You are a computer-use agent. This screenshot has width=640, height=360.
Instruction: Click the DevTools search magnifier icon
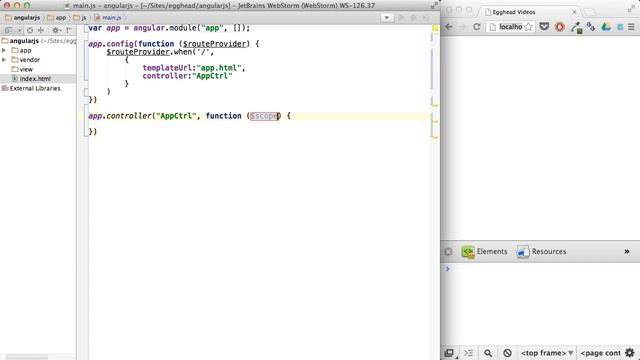coord(488,353)
